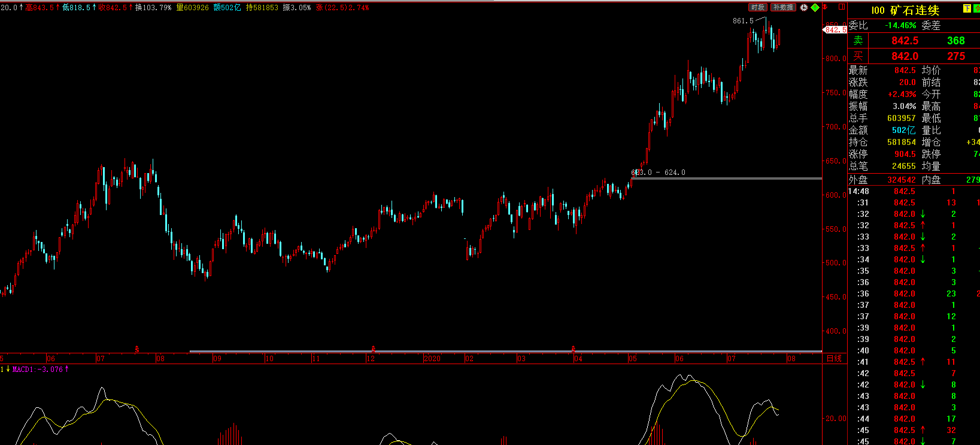Click the 换103.79% turnover readout in header

[x=153, y=8]
